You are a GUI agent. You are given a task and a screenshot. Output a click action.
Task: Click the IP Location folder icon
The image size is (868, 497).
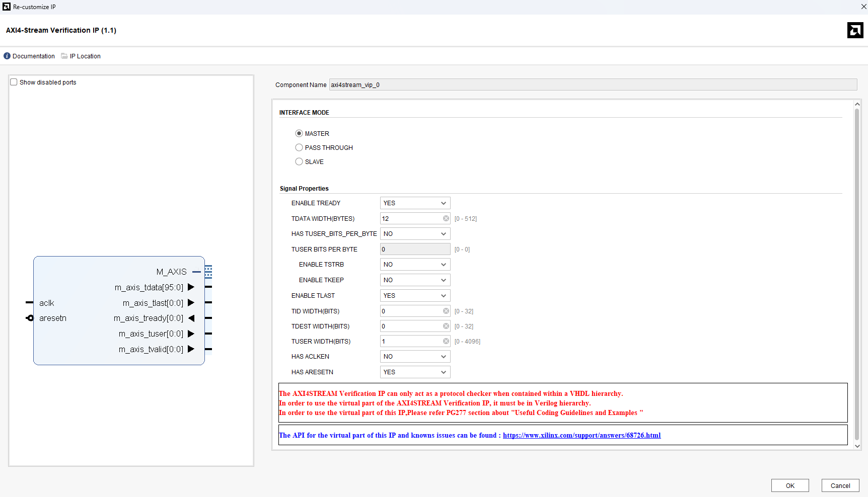click(64, 56)
